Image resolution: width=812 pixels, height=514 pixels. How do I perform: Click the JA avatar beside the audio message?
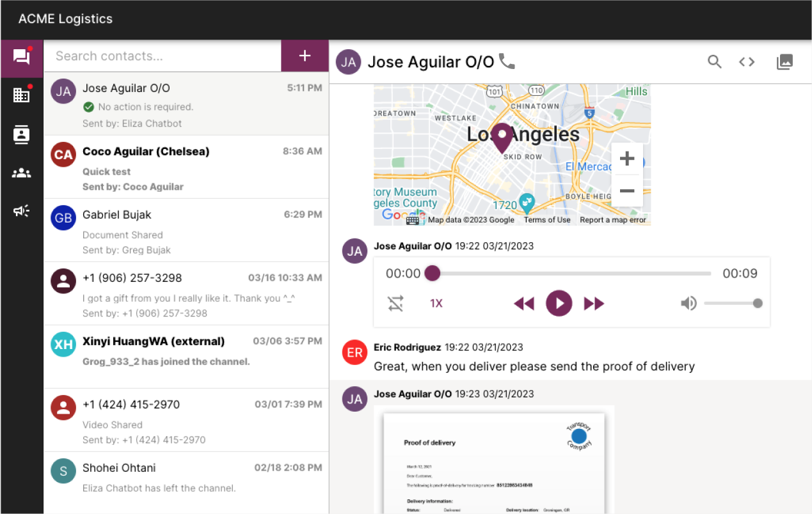tap(354, 251)
